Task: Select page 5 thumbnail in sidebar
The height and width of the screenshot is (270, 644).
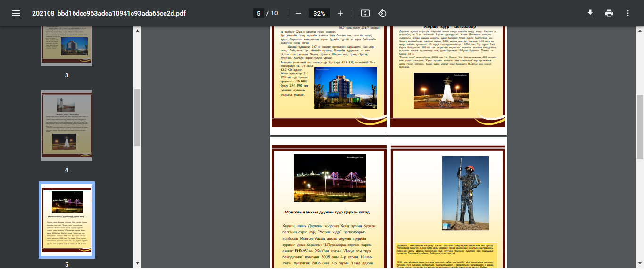Action: pos(66,220)
